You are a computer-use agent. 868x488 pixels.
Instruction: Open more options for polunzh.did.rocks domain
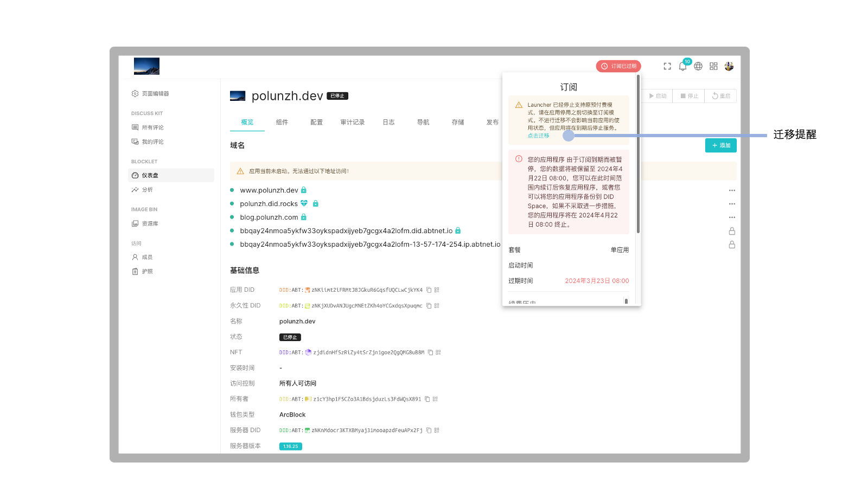click(732, 203)
